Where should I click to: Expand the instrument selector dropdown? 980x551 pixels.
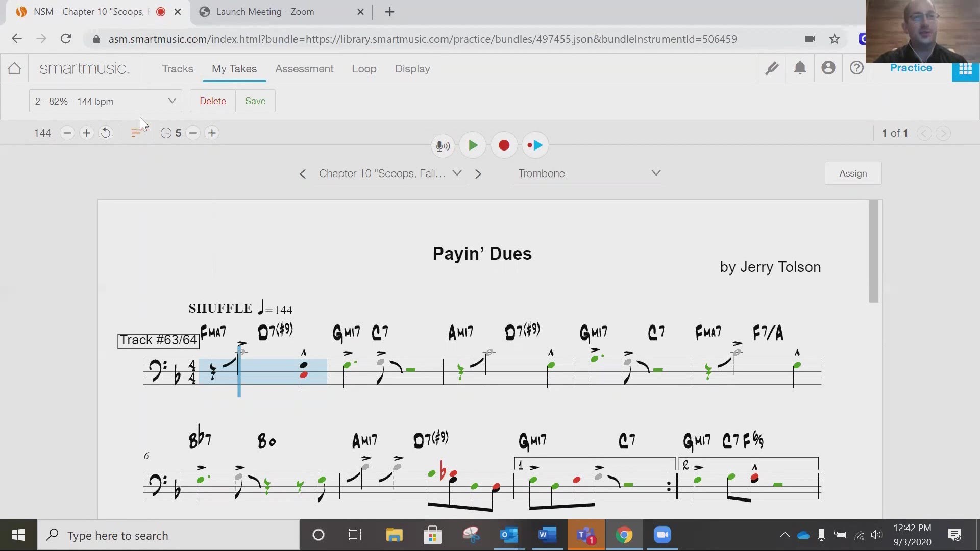coord(656,173)
